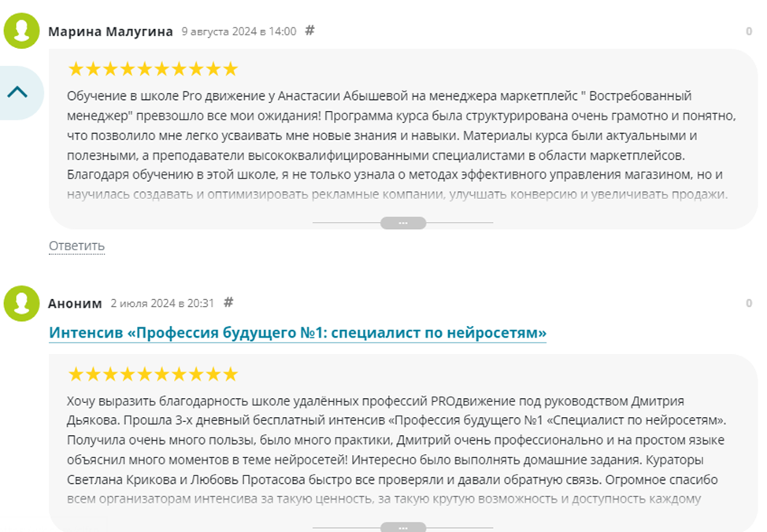Click the date 2 июля 2024 в 20:31

[163, 303]
